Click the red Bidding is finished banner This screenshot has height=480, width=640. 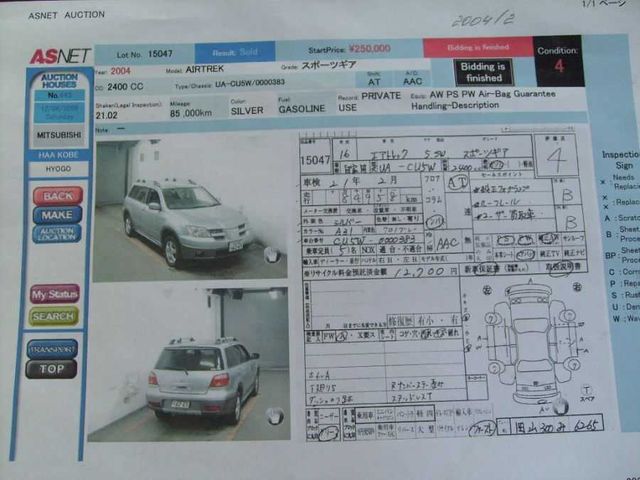[x=478, y=47]
